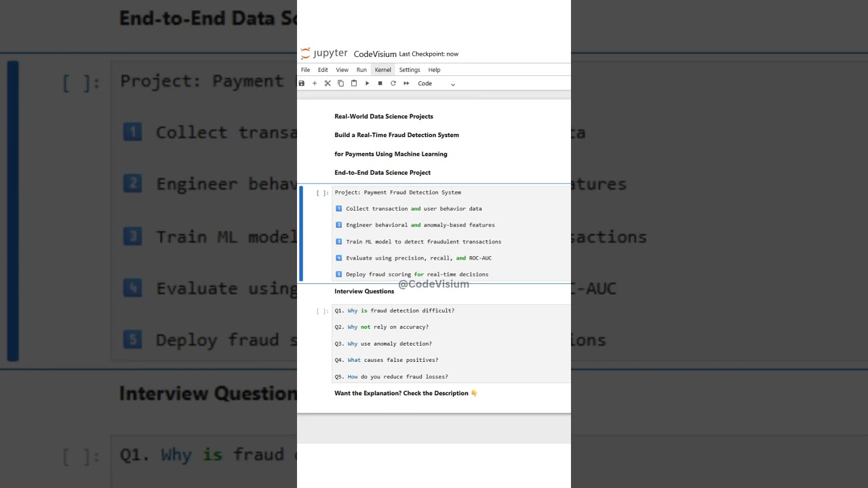
Task: Open the cell type dropdown showing Code
Action: click(436, 83)
